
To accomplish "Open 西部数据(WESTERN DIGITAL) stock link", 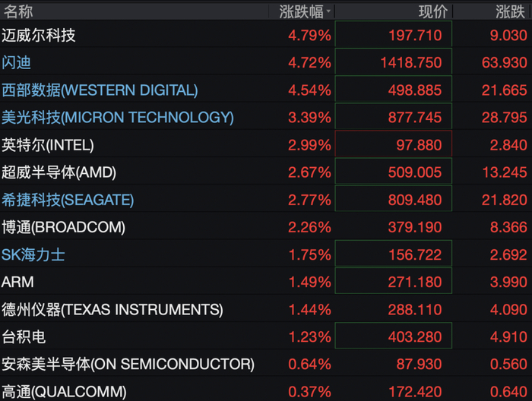I will 100,90.
